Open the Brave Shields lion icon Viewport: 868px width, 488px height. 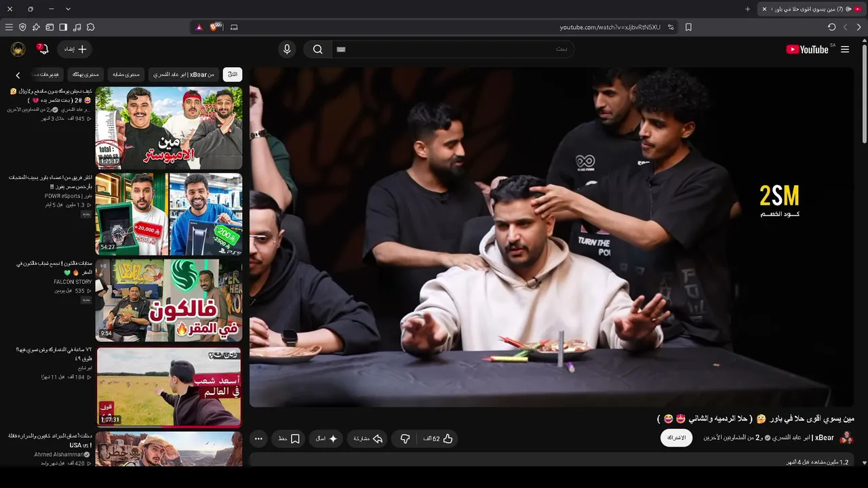tap(216, 27)
